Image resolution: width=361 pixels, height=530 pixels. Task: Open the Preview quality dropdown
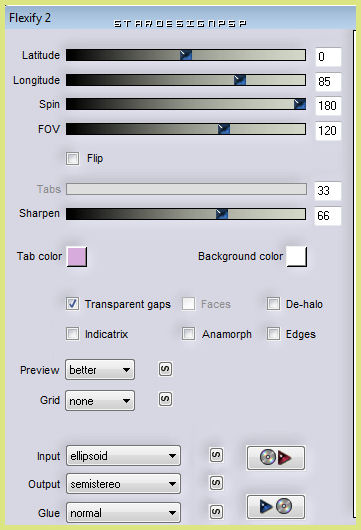coord(100,370)
